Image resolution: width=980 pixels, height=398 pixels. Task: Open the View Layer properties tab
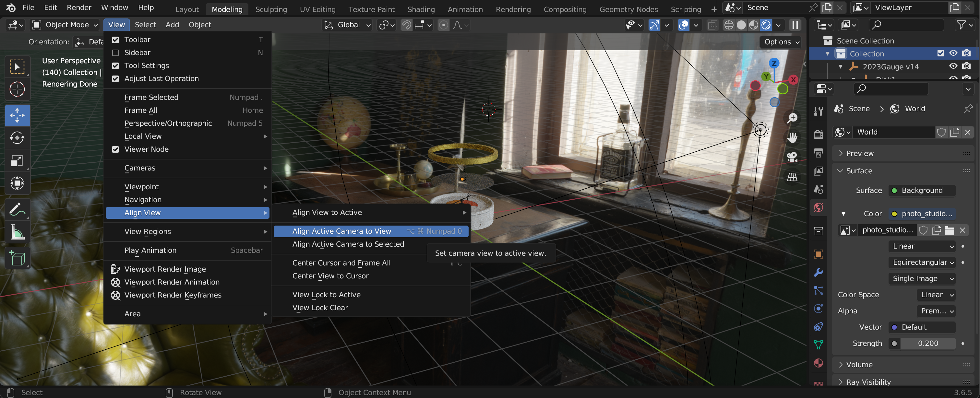(x=818, y=171)
